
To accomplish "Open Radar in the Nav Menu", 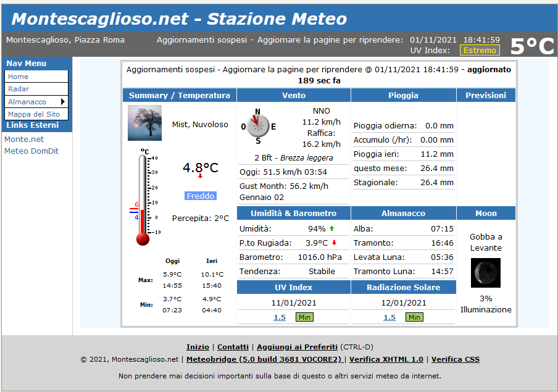I will point(19,89).
